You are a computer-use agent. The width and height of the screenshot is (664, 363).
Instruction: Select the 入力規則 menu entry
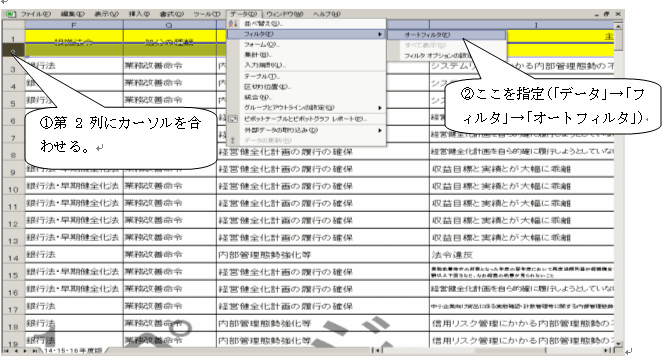pyautogui.click(x=265, y=65)
